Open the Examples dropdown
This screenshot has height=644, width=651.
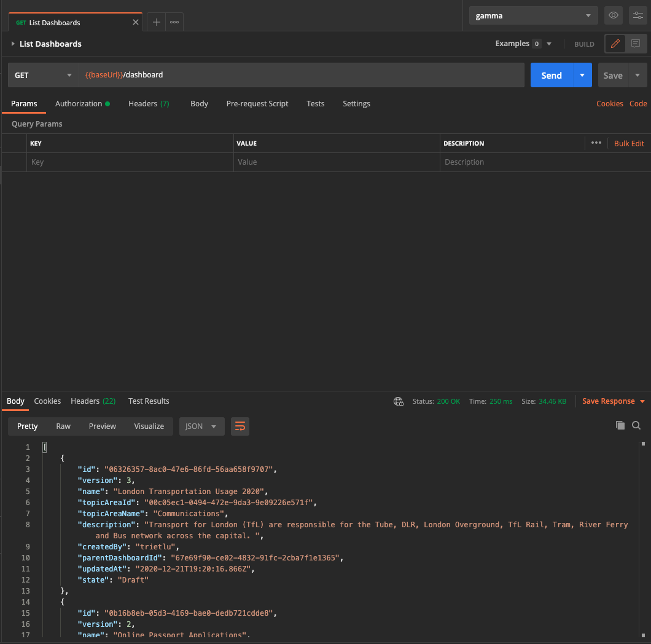coord(523,44)
